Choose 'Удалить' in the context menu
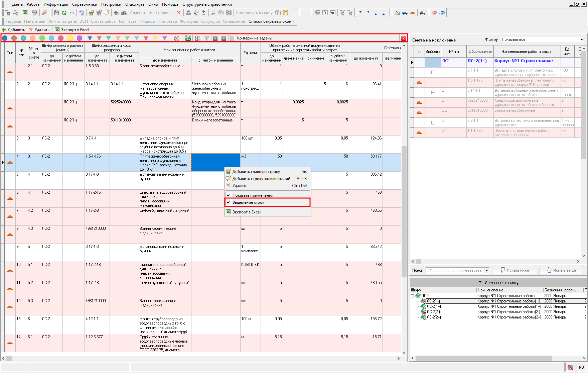The image size is (588, 373). pos(268,186)
